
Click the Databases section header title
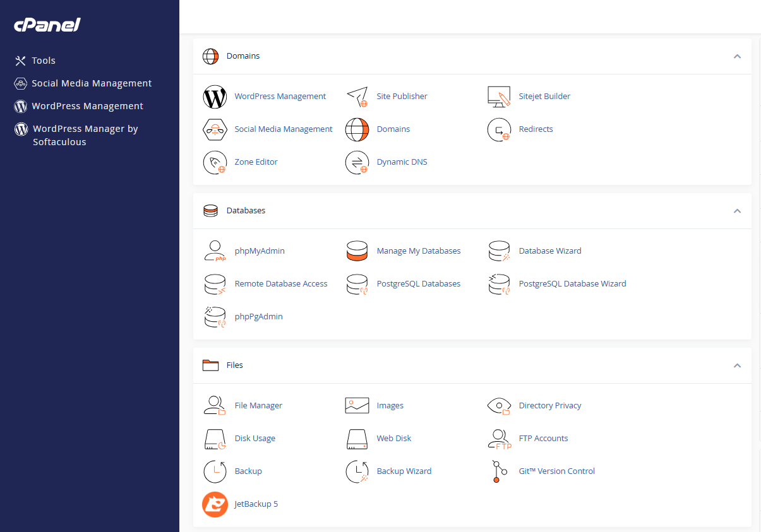coord(246,211)
